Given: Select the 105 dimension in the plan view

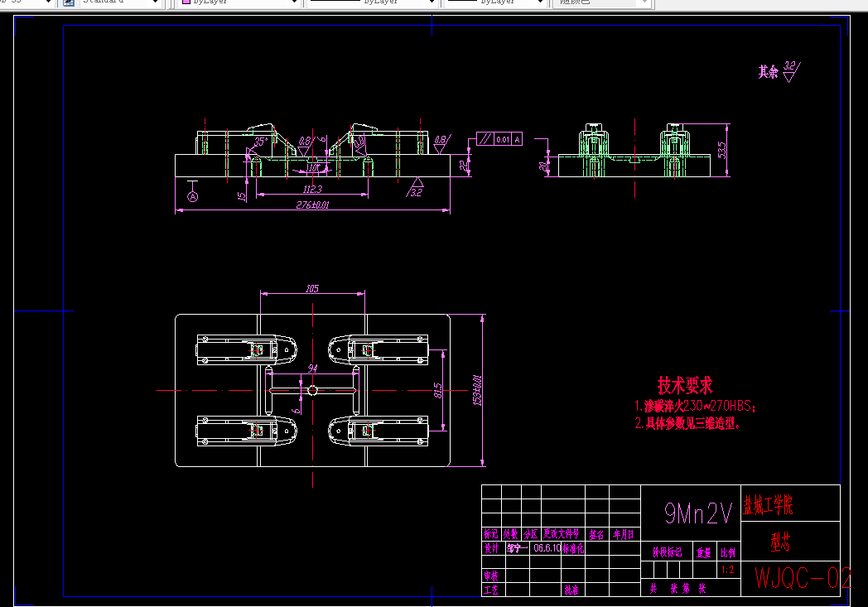Looking at the screenshot, I should [312, 289].
